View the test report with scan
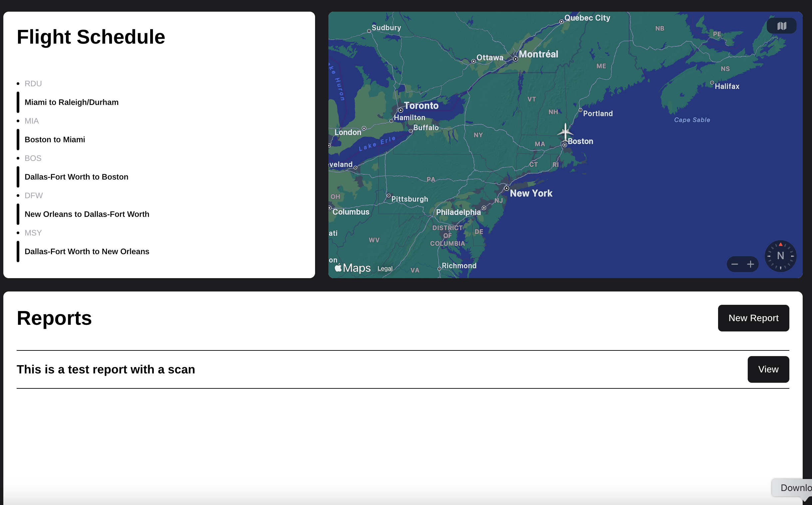 point(768,369)
